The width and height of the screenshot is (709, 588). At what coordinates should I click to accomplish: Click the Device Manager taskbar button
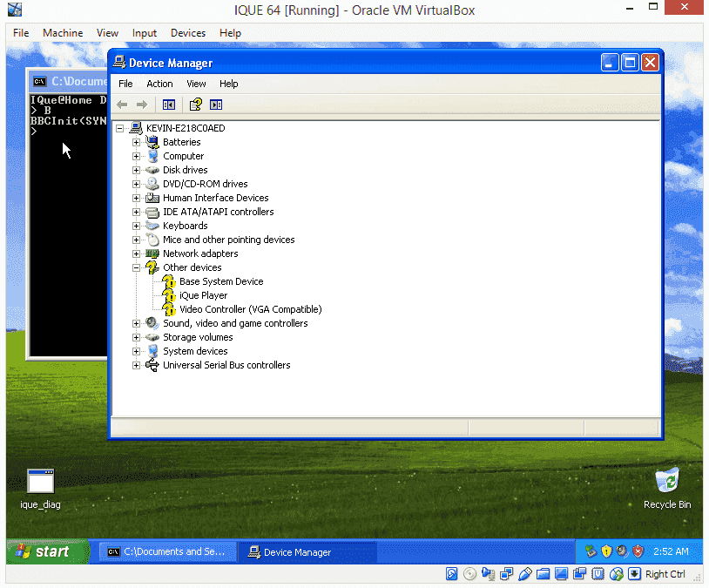[x=307, y=551]
